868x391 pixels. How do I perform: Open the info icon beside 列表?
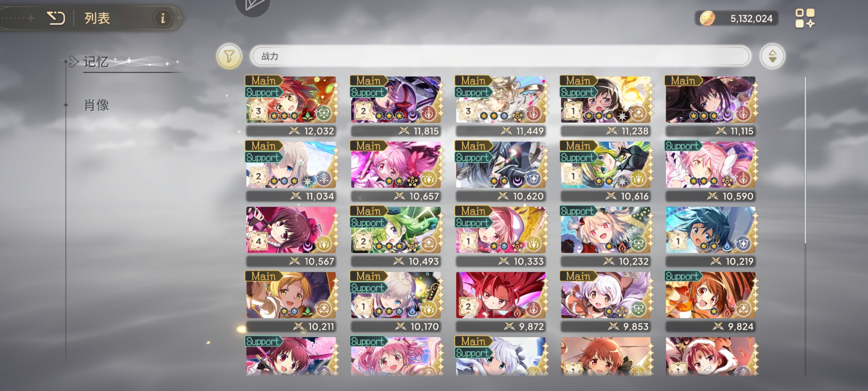click(163, 18)
